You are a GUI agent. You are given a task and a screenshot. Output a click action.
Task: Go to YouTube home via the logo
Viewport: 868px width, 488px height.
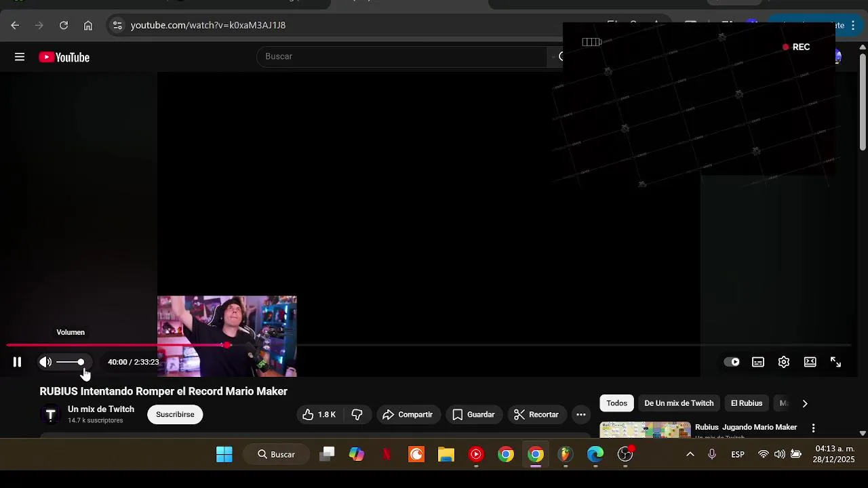[64, 57]
